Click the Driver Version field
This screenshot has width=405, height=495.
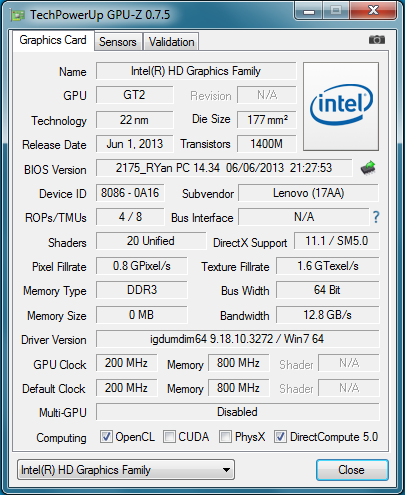[x=237, y=339]
